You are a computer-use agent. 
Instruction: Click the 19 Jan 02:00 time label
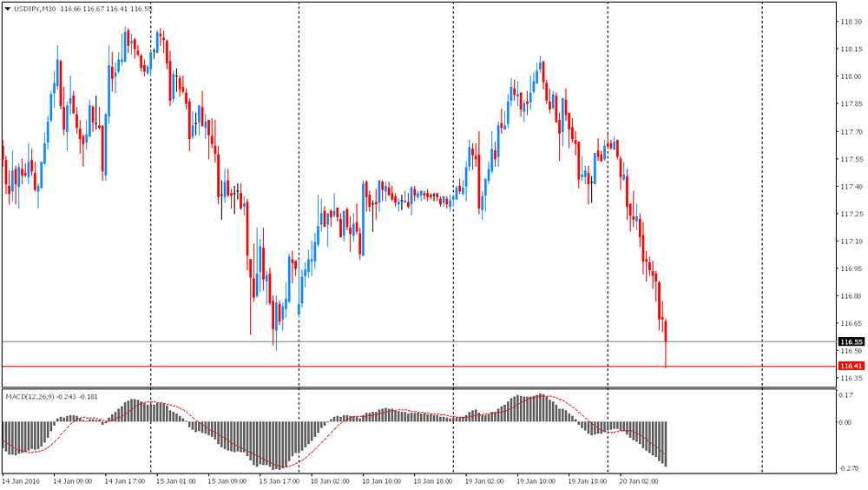pos(485,481)
